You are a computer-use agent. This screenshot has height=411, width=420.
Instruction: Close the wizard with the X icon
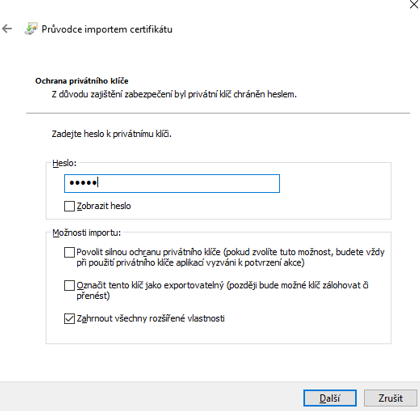(x=414, y=4)
